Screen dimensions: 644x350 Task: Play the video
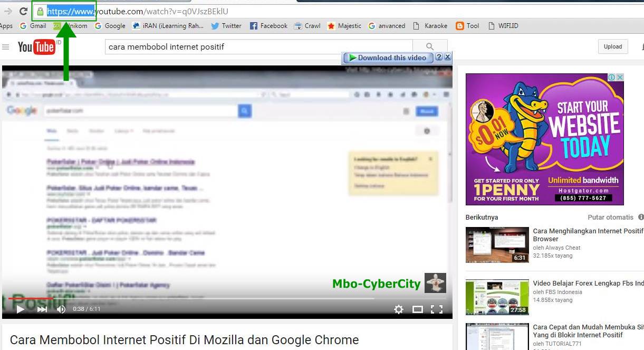(x=20, y=309)
